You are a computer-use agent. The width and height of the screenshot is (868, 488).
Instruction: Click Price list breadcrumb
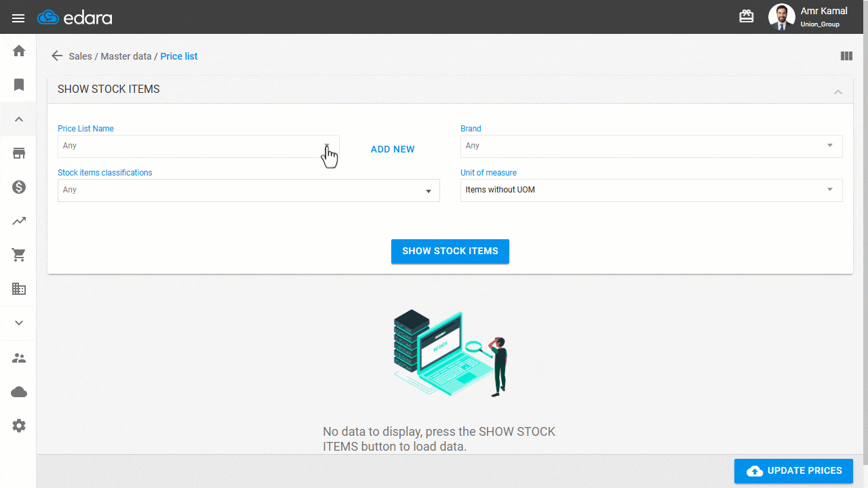(x=179, y=56)
